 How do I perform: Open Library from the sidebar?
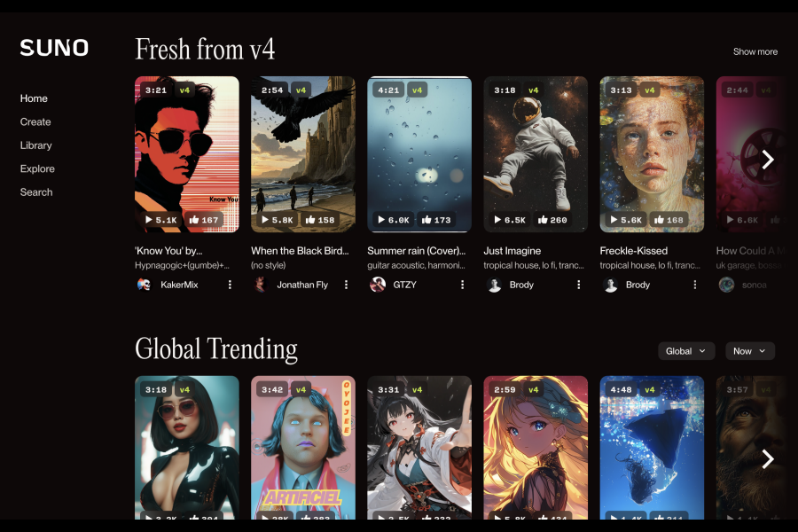[x=36, y=145]
